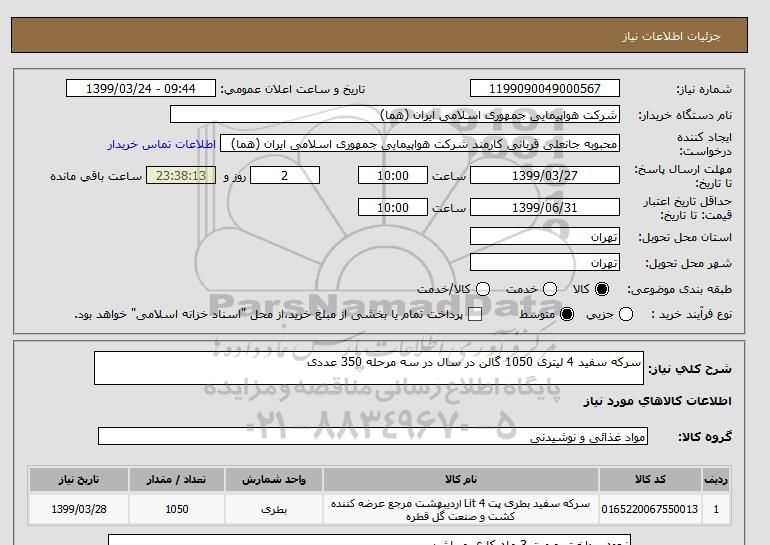Click the request creator field محبوبه جانعلی قربانی
This screenshot has height=545, width=770.
[420, 144]
